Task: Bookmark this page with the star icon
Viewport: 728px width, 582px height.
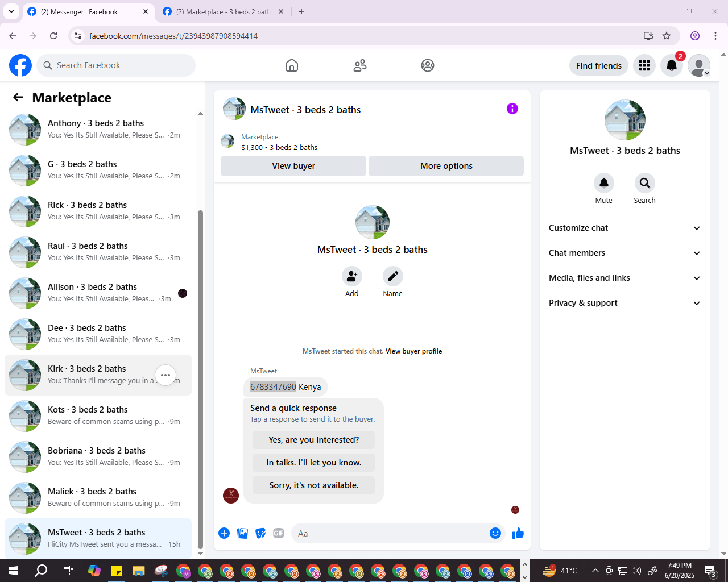Action: (x=667, y=36)
